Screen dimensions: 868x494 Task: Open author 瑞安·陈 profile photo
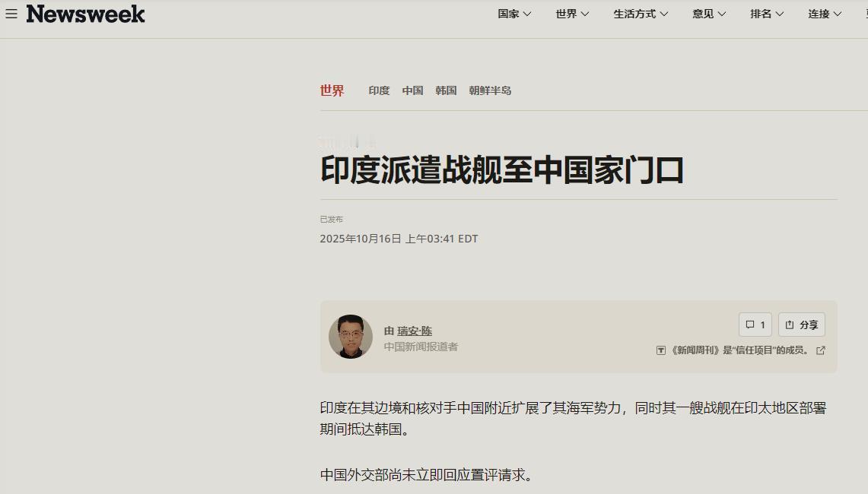pos(351,337)
